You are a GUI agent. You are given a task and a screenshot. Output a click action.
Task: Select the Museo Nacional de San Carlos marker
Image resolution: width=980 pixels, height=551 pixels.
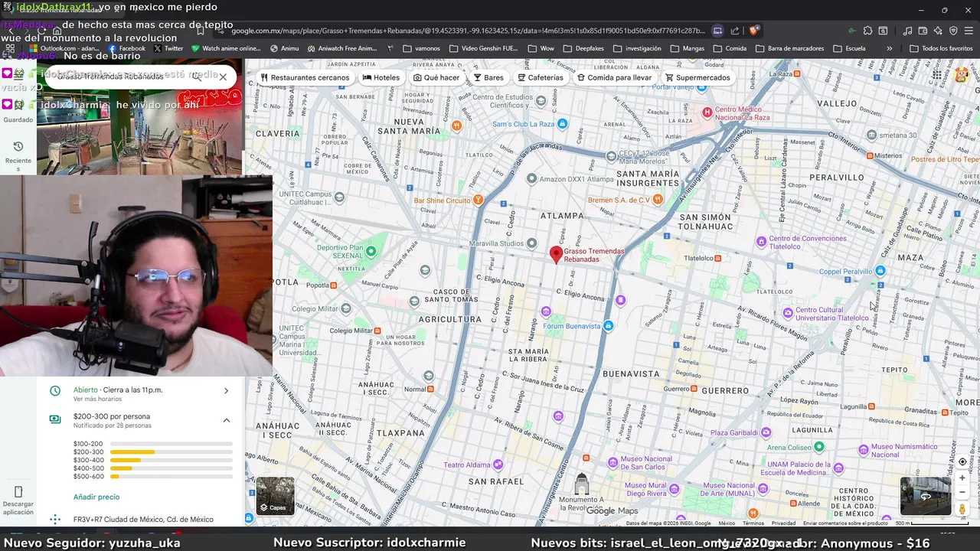point(612,462)
